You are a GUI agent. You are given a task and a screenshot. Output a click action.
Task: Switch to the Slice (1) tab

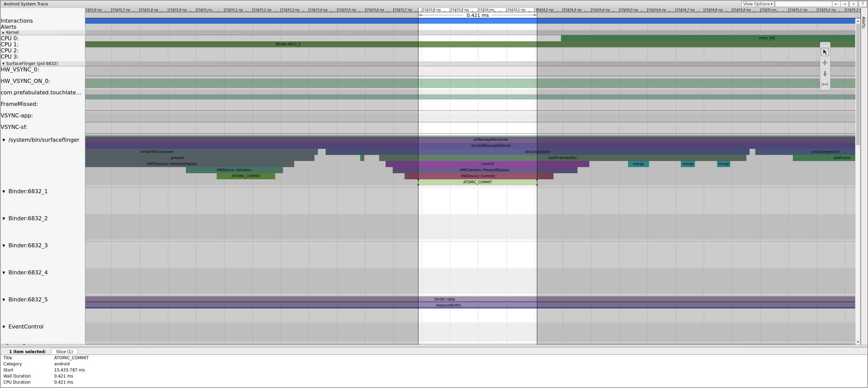[x=64, y=351]
